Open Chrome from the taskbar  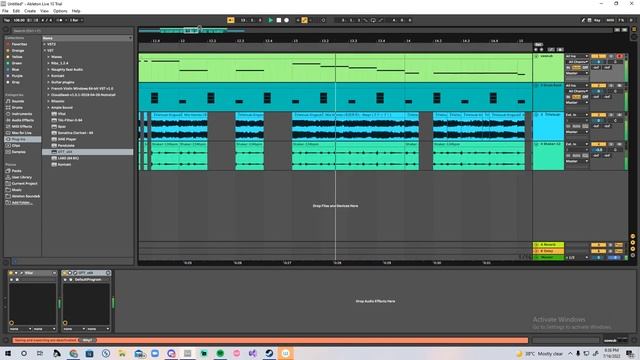point(73,353)
